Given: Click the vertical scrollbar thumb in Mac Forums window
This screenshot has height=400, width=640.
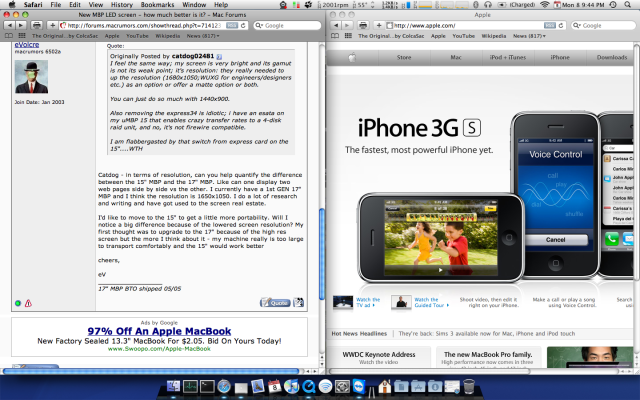Looking at the screenshot, I should point(322,254).
